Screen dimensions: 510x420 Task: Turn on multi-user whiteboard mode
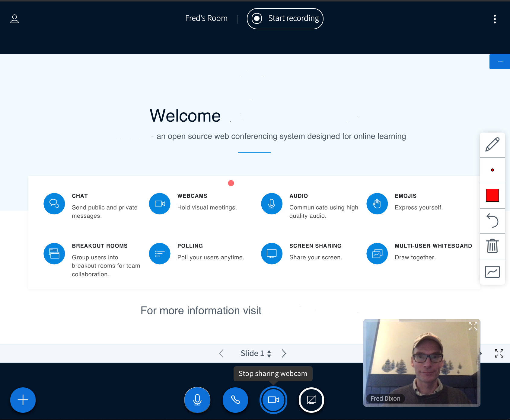pos(492,272)
